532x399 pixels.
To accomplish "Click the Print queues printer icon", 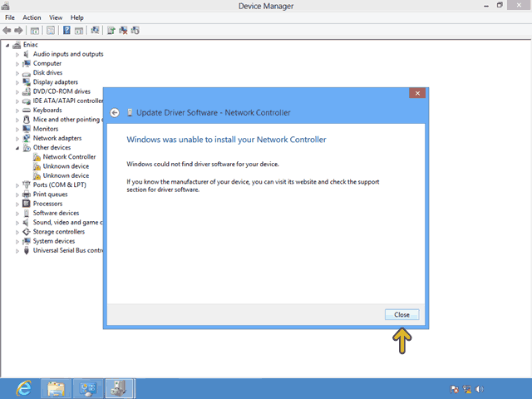I will [x=27, y=195].
